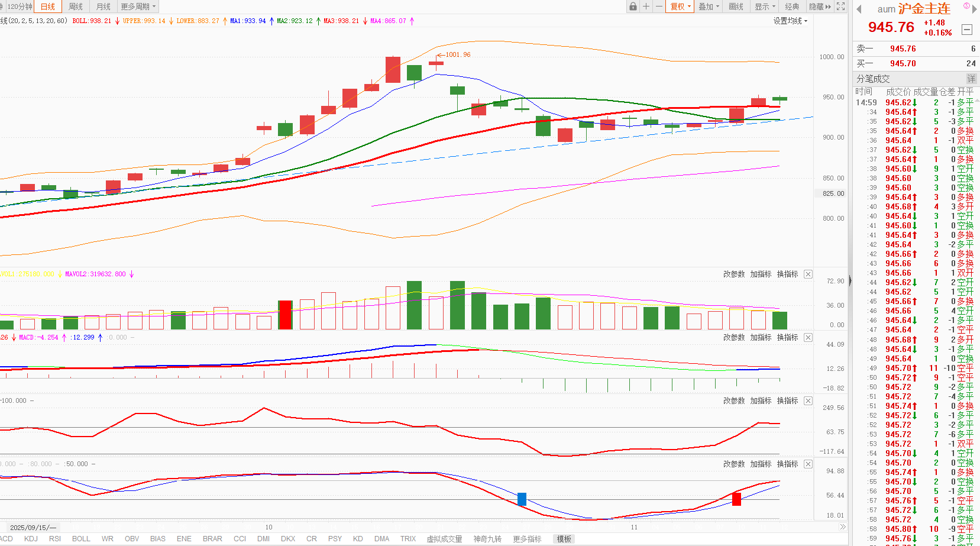Click 加指标 in the CCI sub-chart
Image resolution: width=980 pixels, height=546 pixels.
pyautogui.click(x=761, y=401)
